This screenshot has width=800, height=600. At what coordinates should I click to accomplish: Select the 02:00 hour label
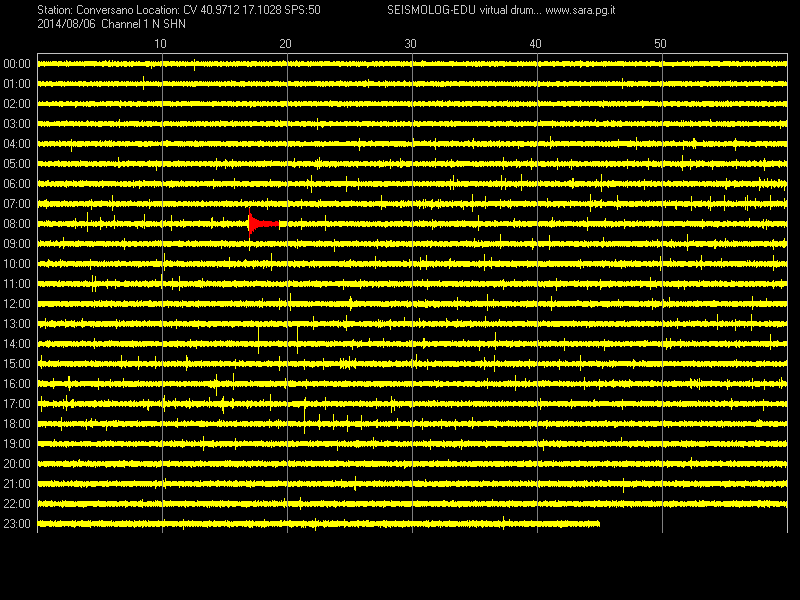[17, 104]
